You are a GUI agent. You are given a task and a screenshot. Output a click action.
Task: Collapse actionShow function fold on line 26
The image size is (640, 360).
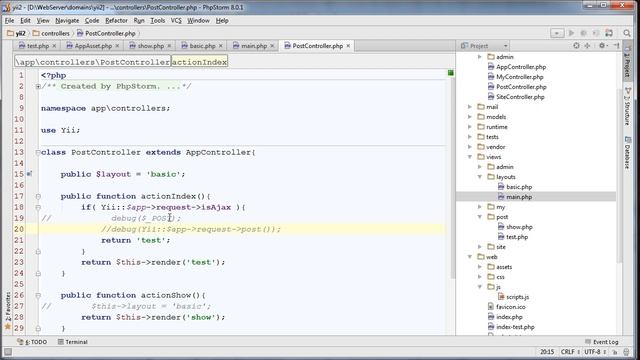38,295
